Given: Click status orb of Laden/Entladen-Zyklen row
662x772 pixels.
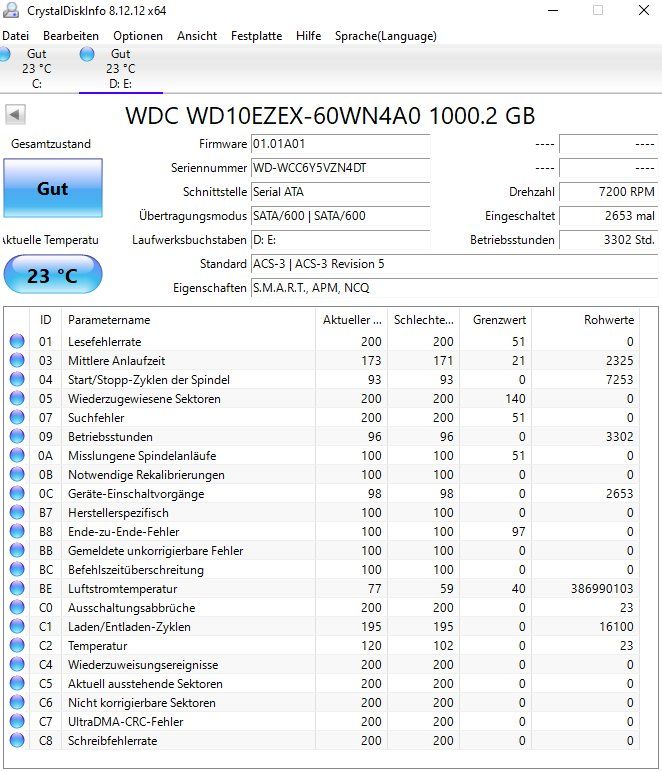Looking at the screenshot, I should pos(17,626).
